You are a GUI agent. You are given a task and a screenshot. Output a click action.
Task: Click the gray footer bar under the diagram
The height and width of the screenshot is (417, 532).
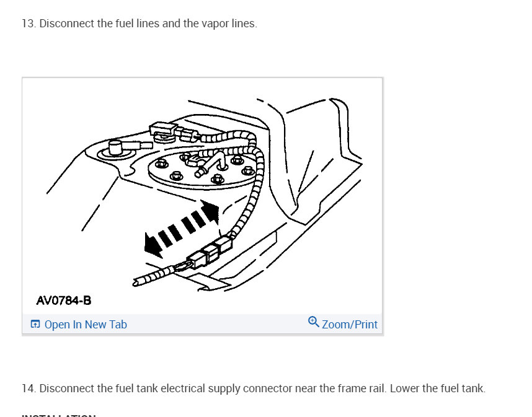[202, 324]
